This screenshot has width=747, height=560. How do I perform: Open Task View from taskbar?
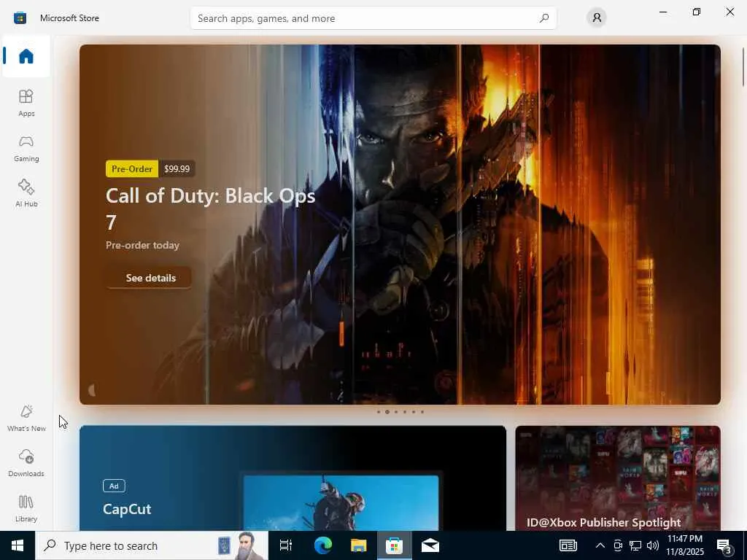pyautogui.click(x=286, y=545)
